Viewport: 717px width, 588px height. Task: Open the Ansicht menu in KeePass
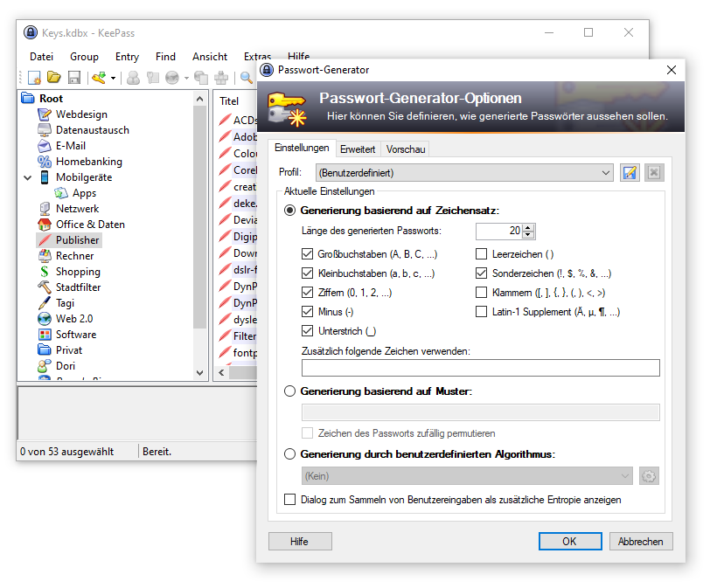210,57
